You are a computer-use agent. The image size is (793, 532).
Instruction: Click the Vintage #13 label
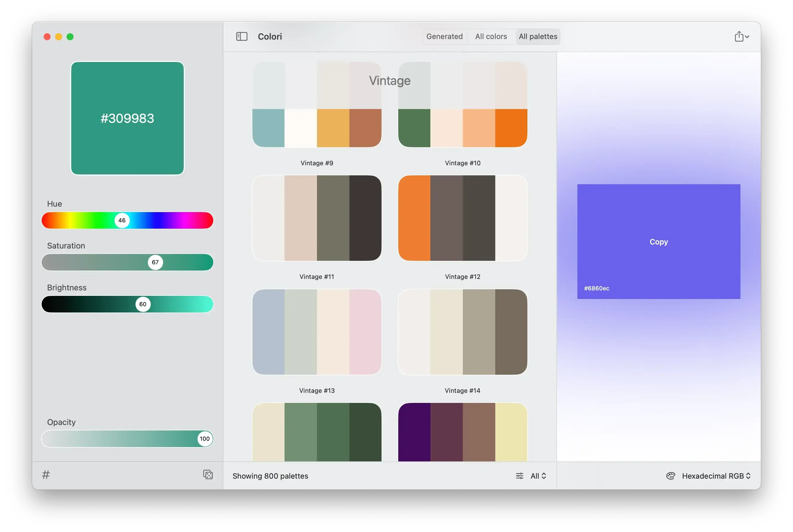[317, 391]
